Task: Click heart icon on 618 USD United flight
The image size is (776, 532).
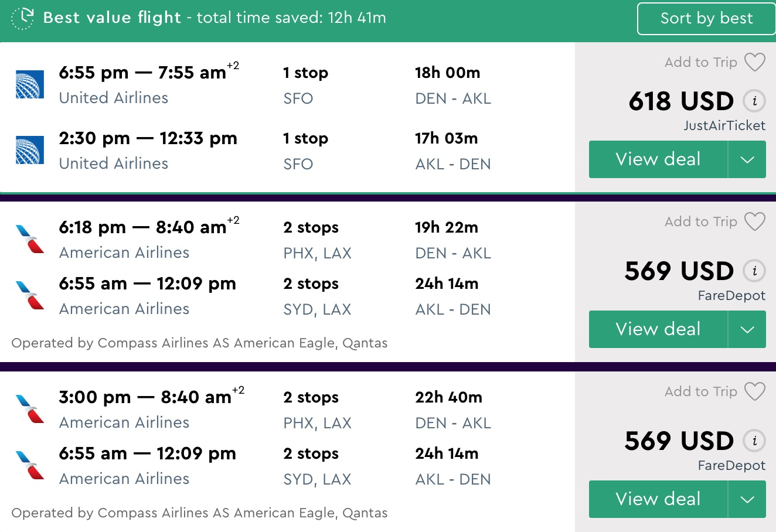Action: pos(754,62)
